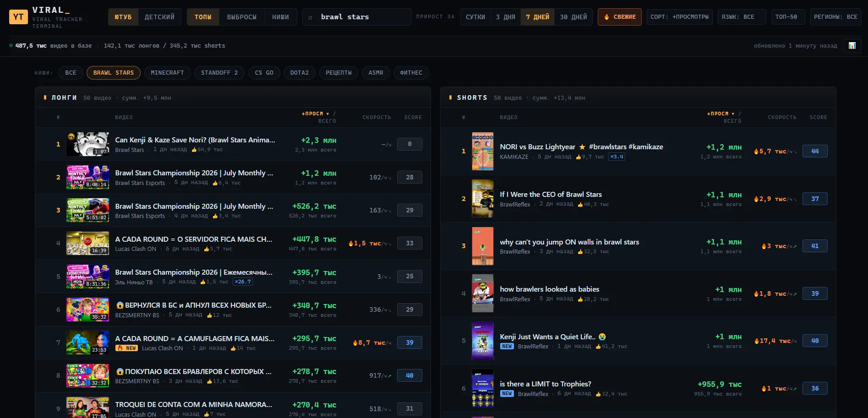The image size is (868, 418).
Task: Sort Лонги by SCORE column
Action: 413,118
